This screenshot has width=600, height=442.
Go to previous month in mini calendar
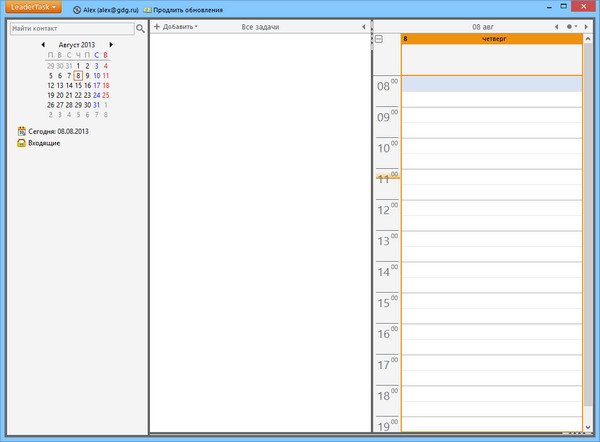pyautogui.click(x=43, y=45)
